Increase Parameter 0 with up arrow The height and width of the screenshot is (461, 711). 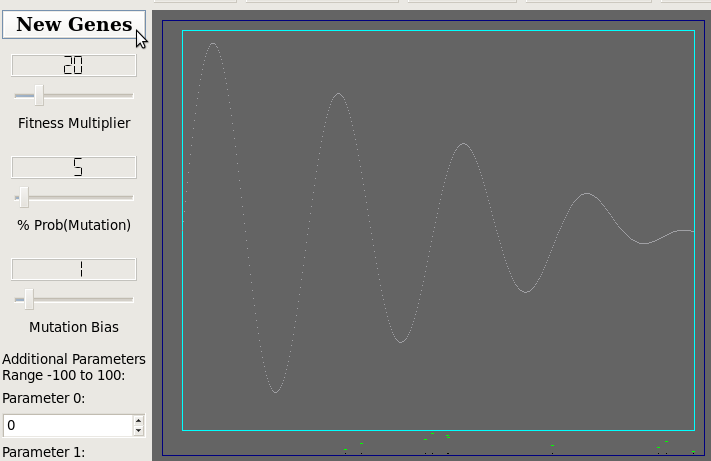[x=139, y=420]
